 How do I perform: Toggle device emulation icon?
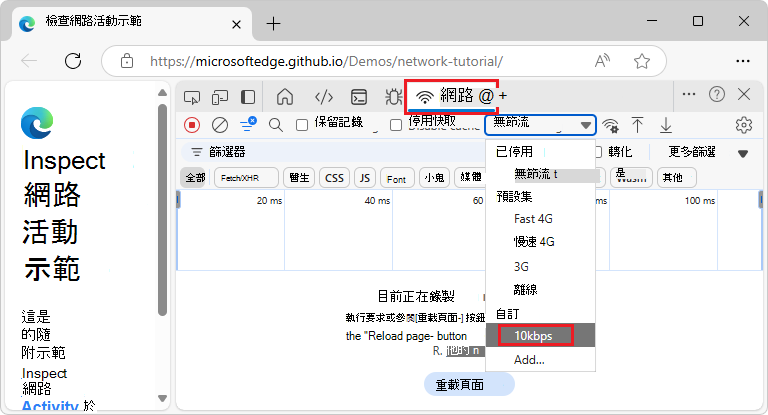[x=220, y=97]
